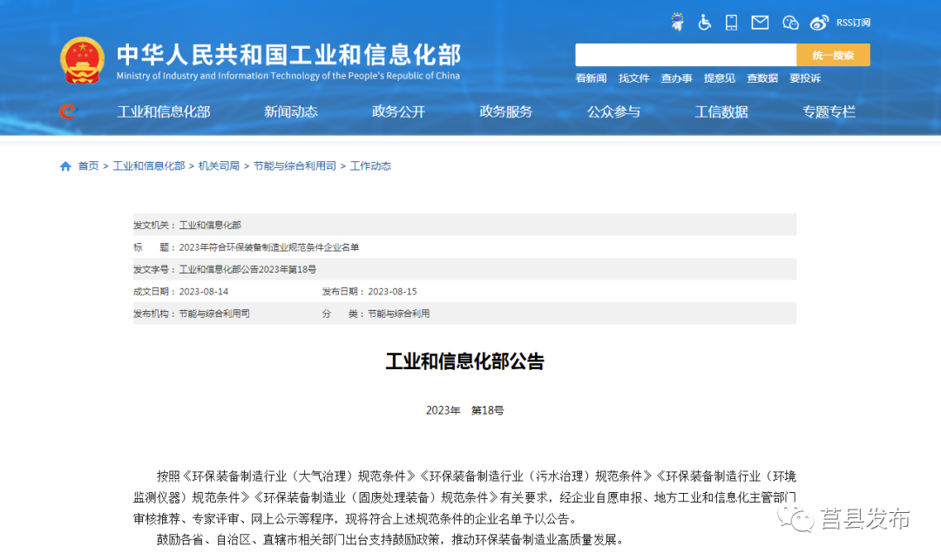
Task: Open the email envelope icon
Action: [x=760, y=23]
